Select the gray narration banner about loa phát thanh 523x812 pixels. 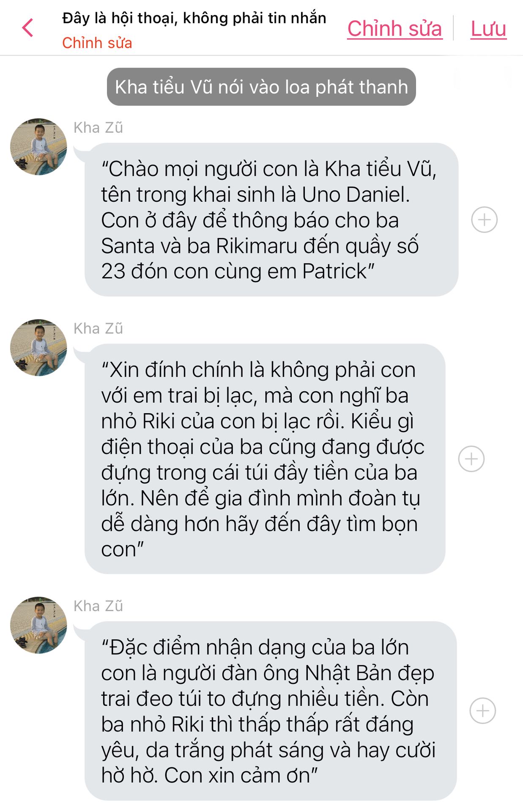click(261, 87)
